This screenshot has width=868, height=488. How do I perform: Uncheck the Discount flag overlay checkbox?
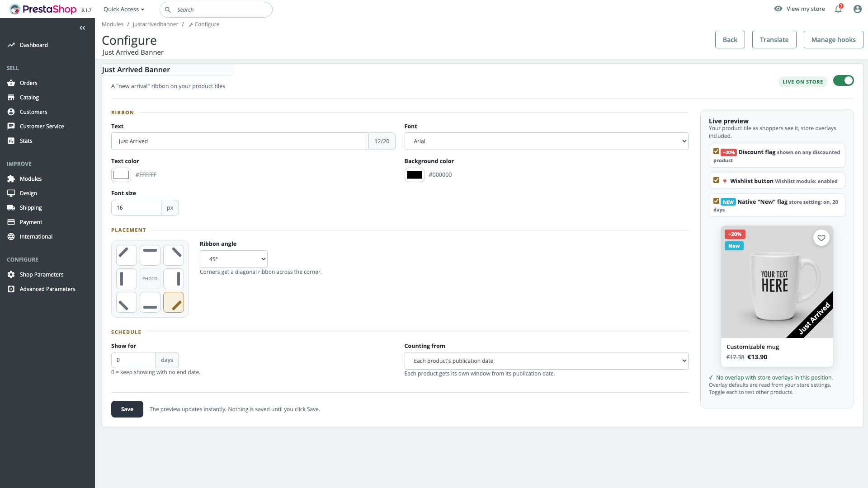click(x=716, y=151)
